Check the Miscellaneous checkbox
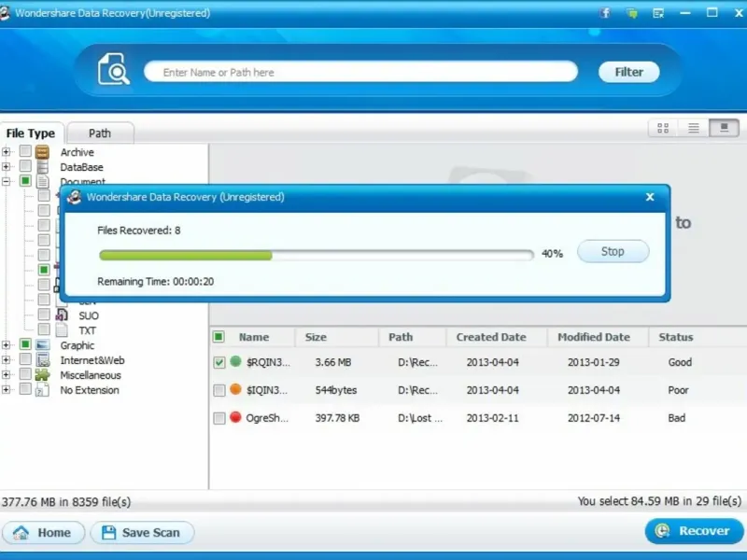 click(25, 374)
